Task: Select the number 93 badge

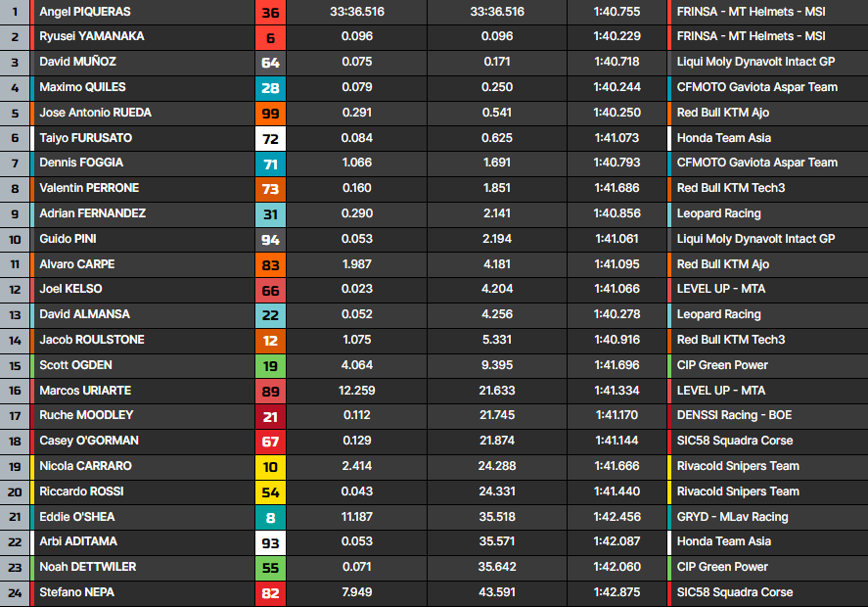Action: pyautogui.click(x=270, y=541)
